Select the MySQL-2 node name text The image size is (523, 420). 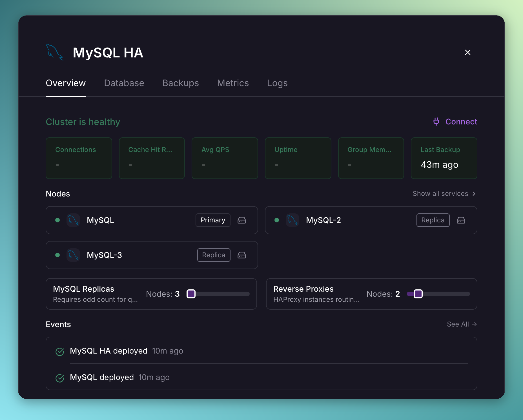pos(323,220)
